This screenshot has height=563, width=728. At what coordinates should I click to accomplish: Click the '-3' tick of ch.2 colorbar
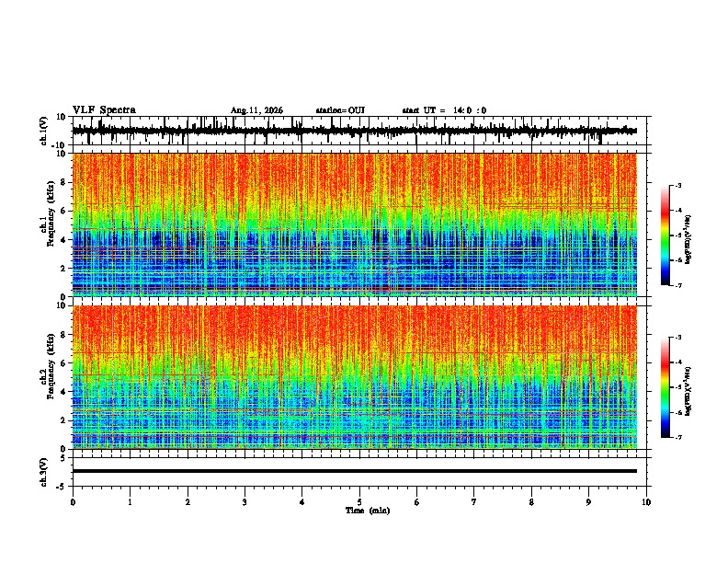(678, 338)
